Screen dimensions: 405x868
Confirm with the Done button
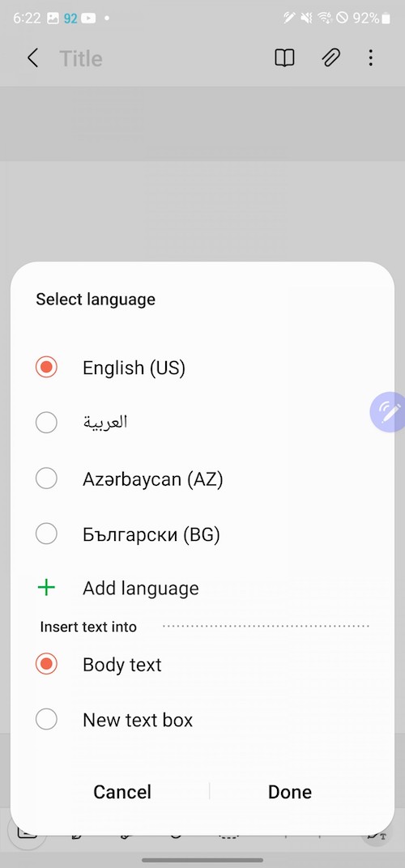tap(290, 792)
